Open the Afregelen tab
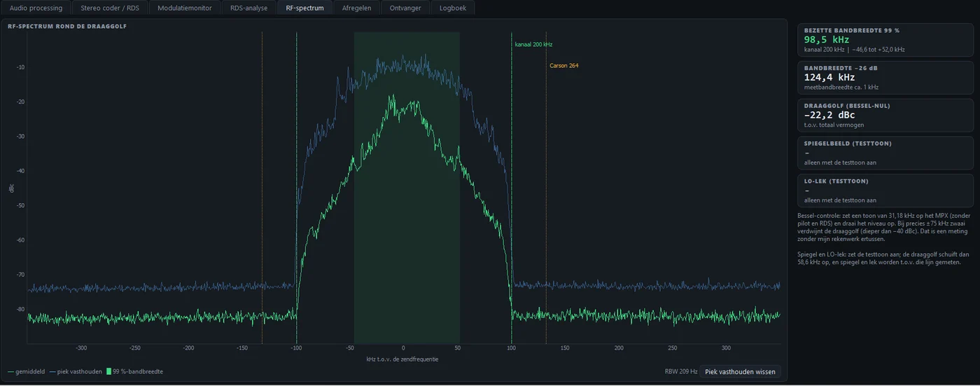 click(357, 8)
